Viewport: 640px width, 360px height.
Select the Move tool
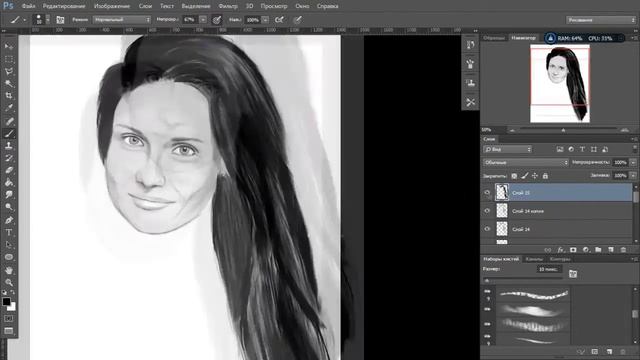(9, 46)
